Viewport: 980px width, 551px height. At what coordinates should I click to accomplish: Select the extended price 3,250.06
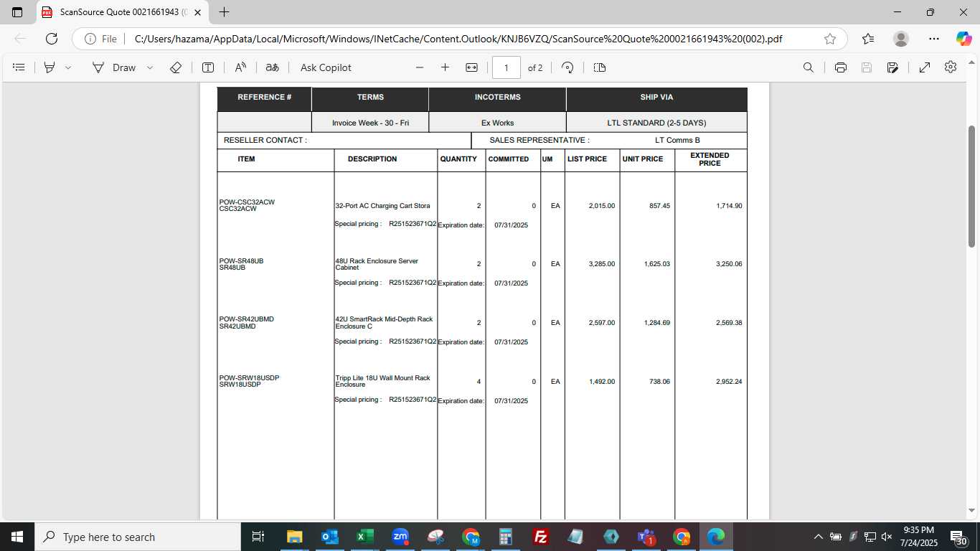tap(729, 264)
